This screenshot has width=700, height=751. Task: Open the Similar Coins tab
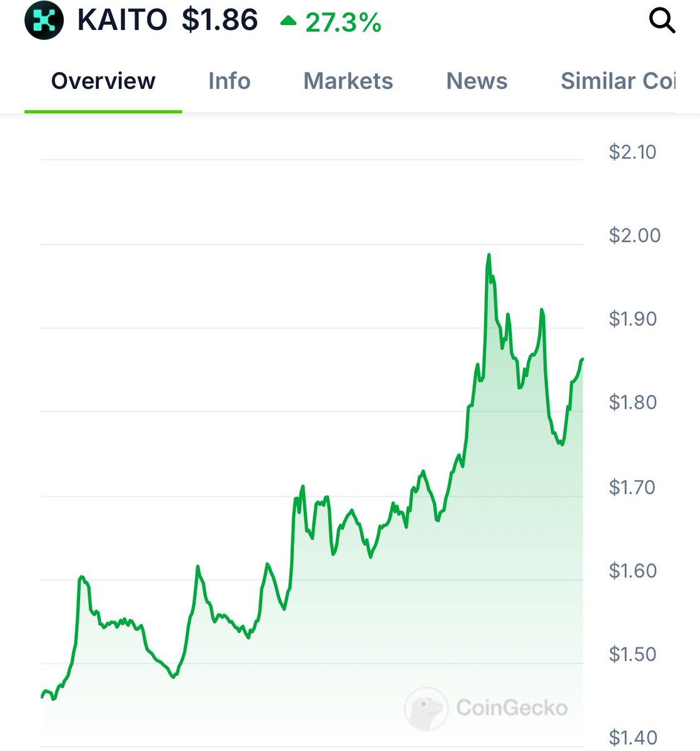point(618,81)
